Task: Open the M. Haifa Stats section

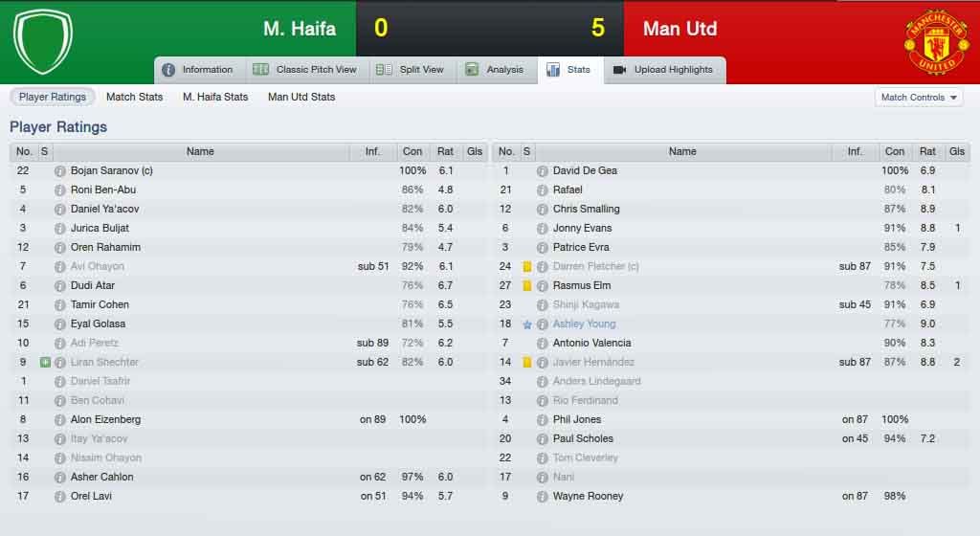Action: click(x=215, y=97)
